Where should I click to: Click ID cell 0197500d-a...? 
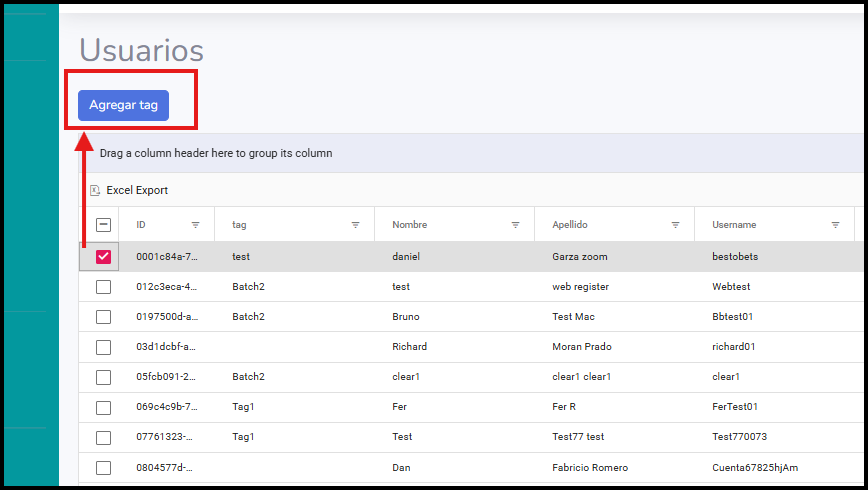pos(167,317)
